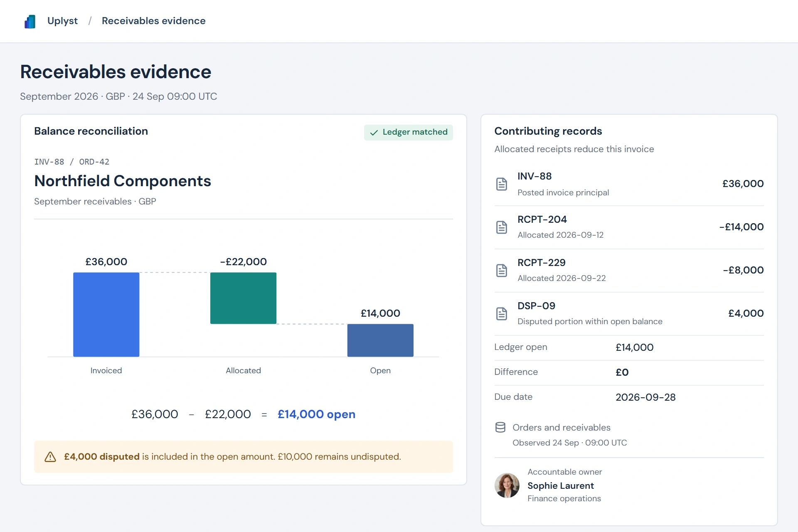Click the warning triangle icon in disputed banner
The image size is (798, 532).
(x=50, y=457)
